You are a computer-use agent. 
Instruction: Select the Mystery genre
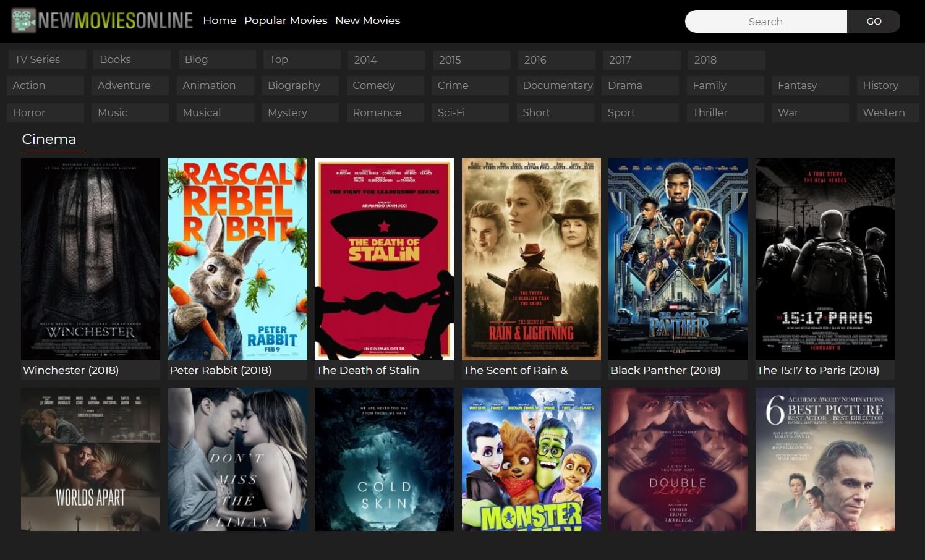pos(300,112)
